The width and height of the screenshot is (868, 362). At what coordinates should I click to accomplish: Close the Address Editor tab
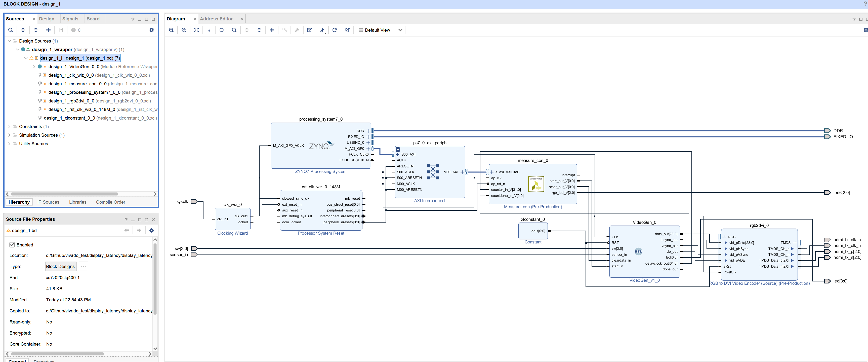(x=242, y=19)
